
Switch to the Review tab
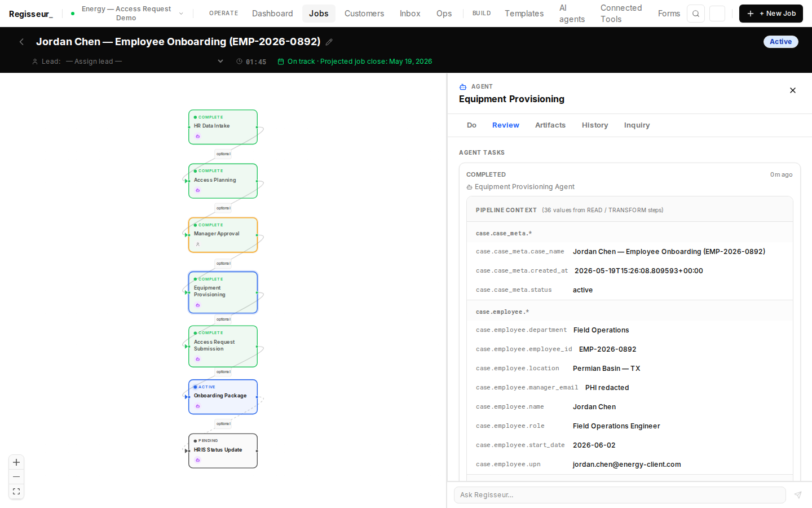point(506,125)
